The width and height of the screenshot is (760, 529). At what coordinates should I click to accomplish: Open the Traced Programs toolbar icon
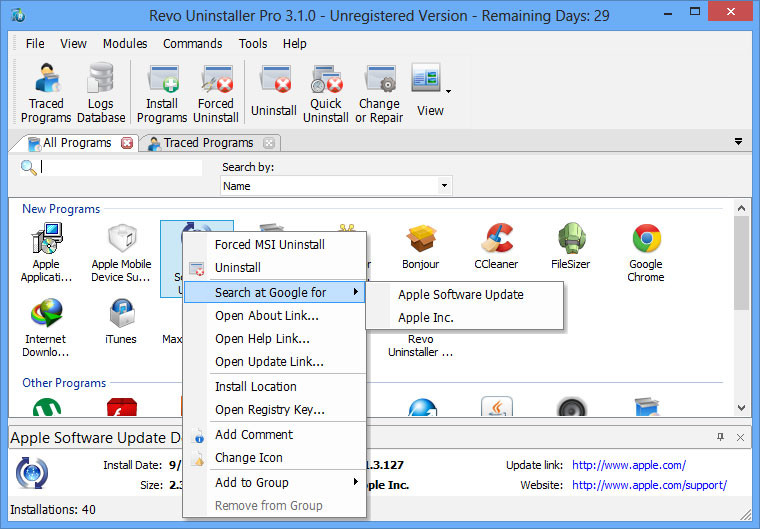pyautogui.click(x=46, y=91)
